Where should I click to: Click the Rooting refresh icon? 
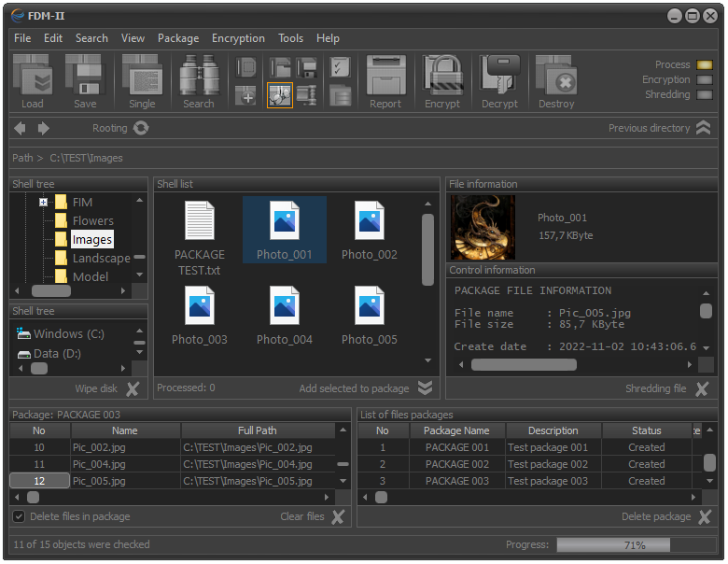pos(141,128)
